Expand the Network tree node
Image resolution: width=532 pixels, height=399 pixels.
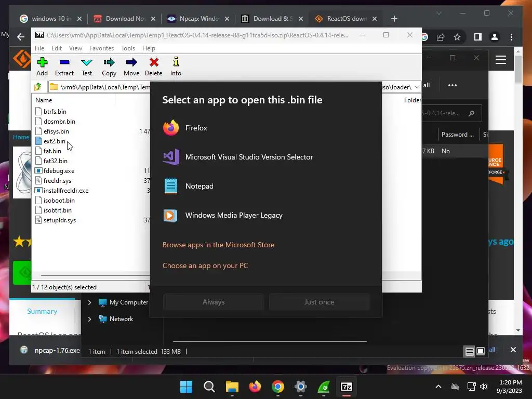[x=89, y=319]
